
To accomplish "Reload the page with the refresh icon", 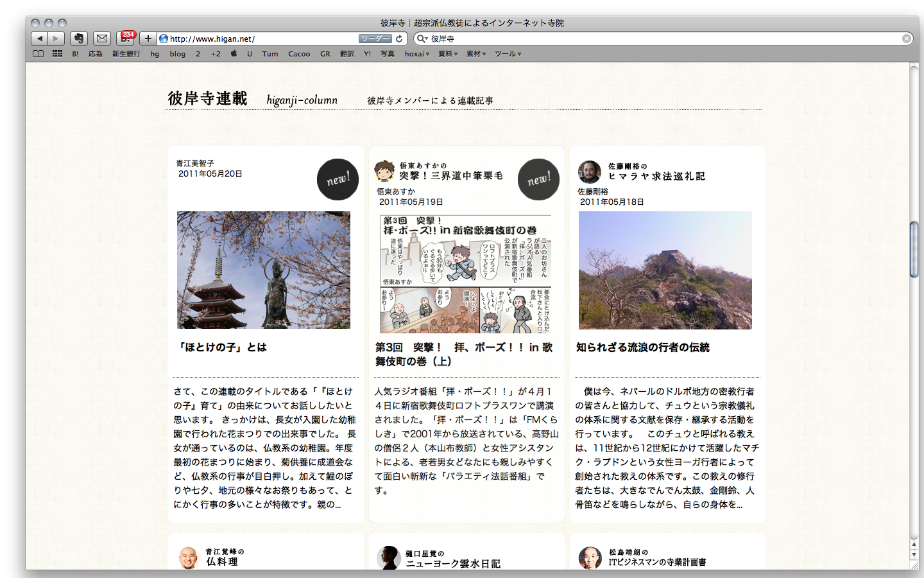I will click(x=399, y=39).
